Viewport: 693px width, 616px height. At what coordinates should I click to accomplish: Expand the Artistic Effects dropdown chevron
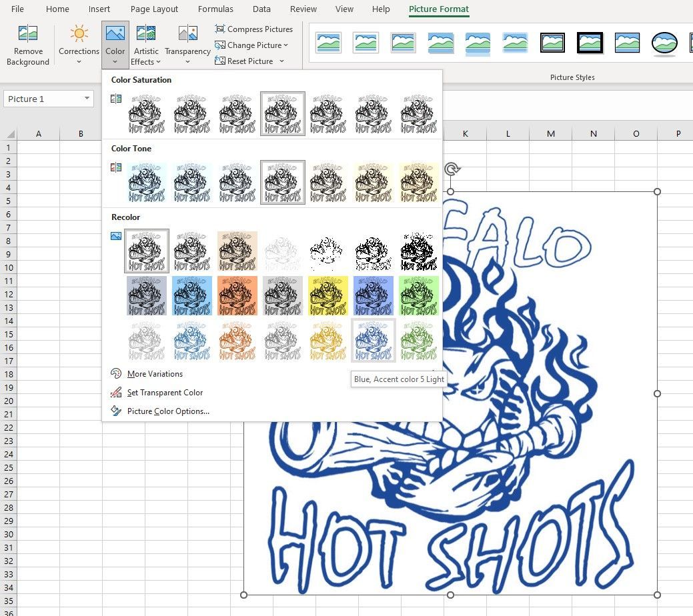point(158,62)
